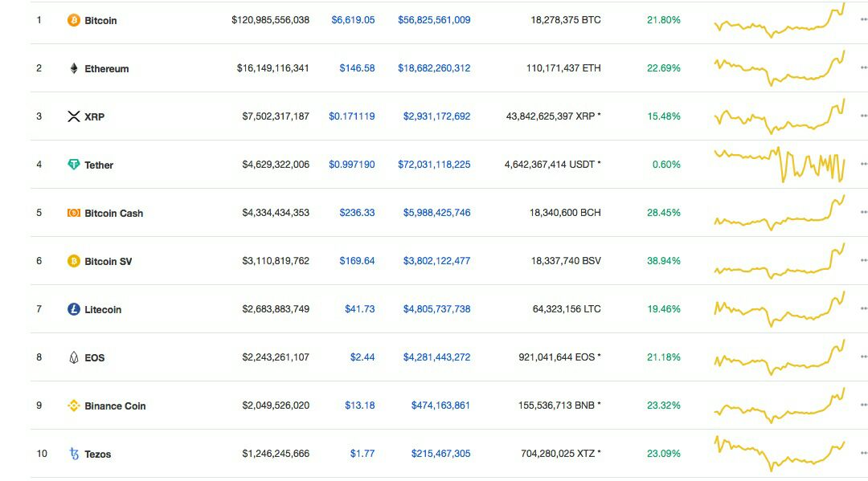The height and width of the screenshot is (481, 868).
Task: Open the Bitcoin 7-day price sparkline chart
Action: 780,20
